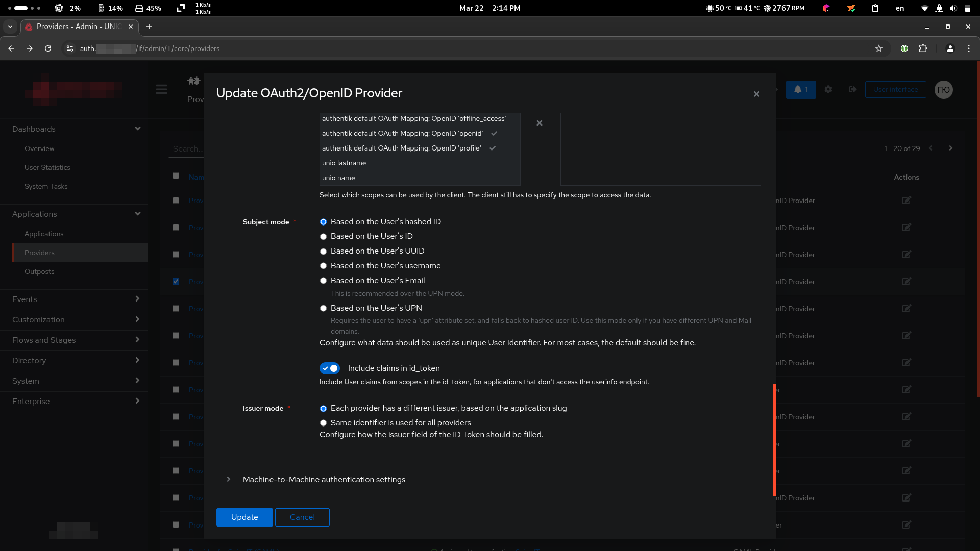
Task: Select 'Based on the User's UUID' radio
Action: click(323, 252)
